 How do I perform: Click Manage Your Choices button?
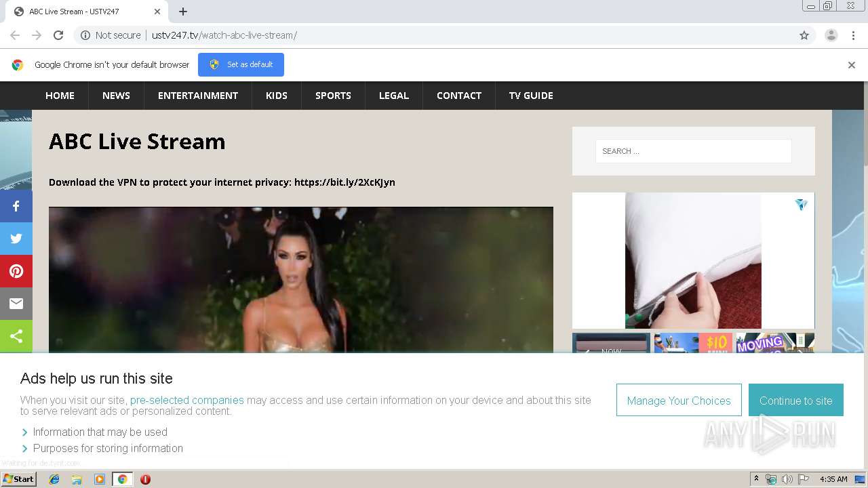(679, 401)
